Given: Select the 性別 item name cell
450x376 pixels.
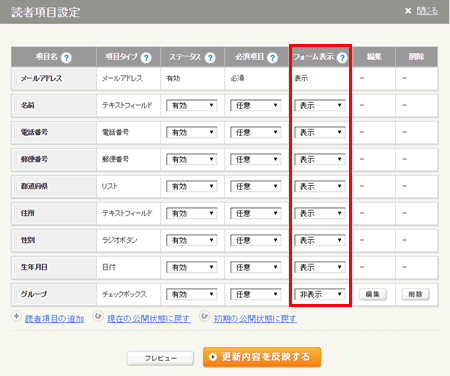Looking at the screenshot, I should pos(54,241).
